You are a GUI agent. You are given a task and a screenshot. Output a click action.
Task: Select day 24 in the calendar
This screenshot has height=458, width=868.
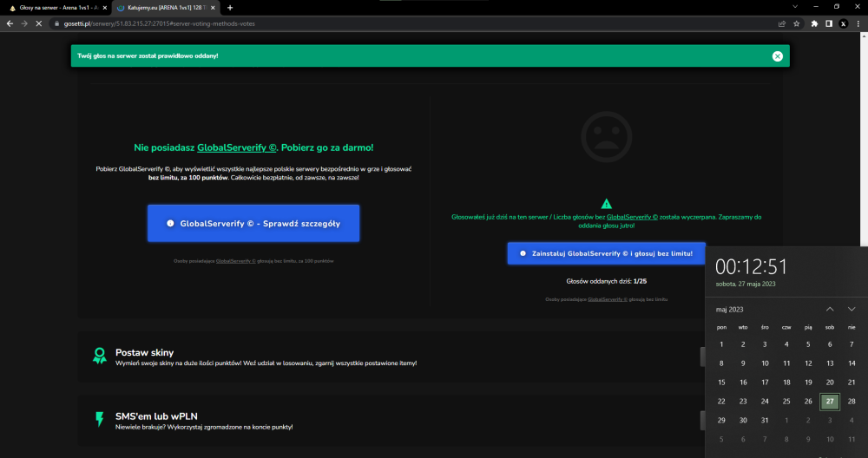[765, 402]
